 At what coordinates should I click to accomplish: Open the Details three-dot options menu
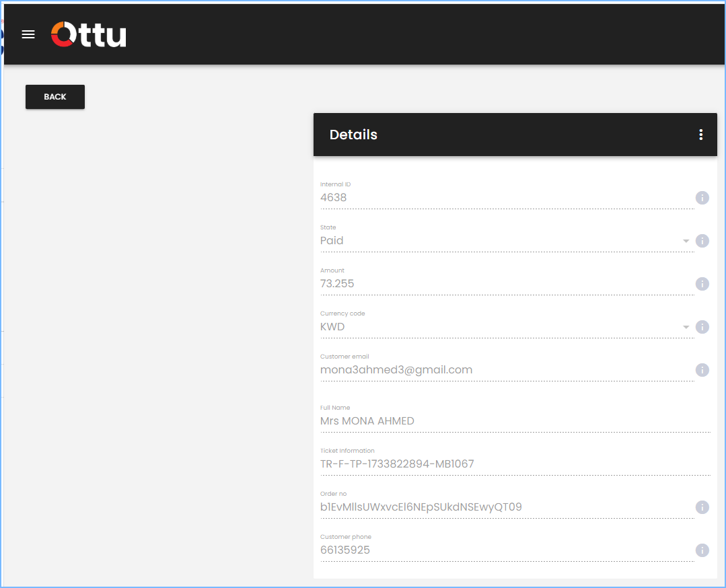[700, 135]
